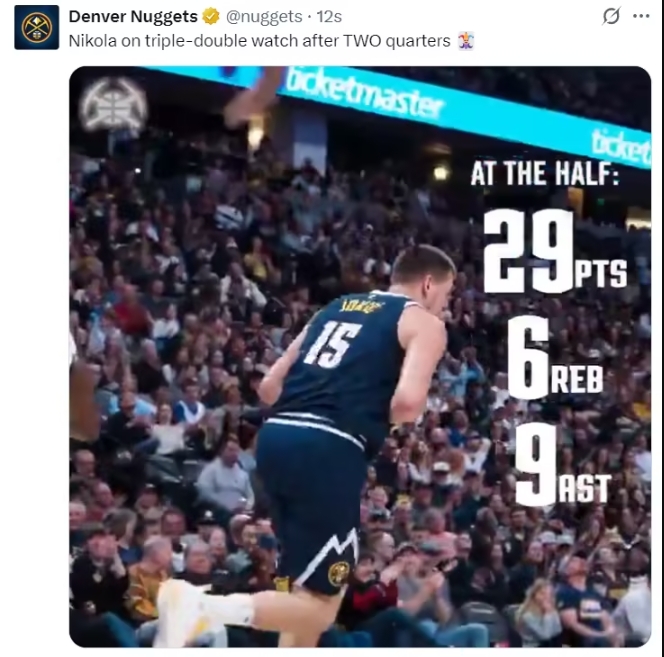664x657 pixels.
Task: Open the Denver Nuggets profile avatar
Action: point(37,28)
